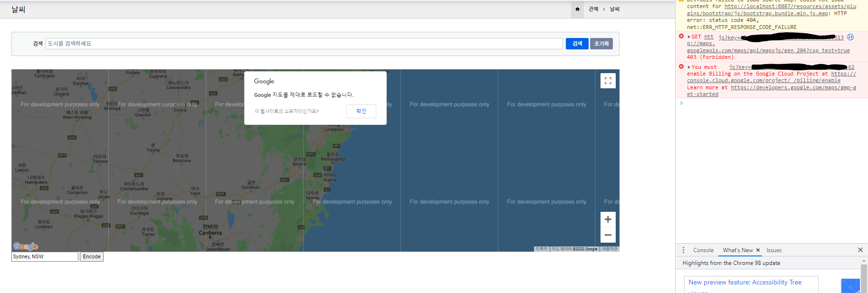
Task: Click the blue thumbnail in What's New panel
Action: [x=850, y=286]
